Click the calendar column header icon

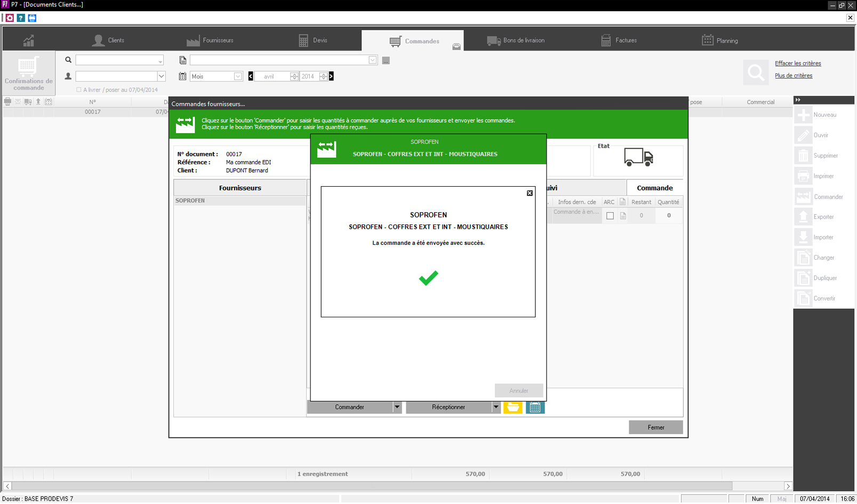click(x=49, y=101)
